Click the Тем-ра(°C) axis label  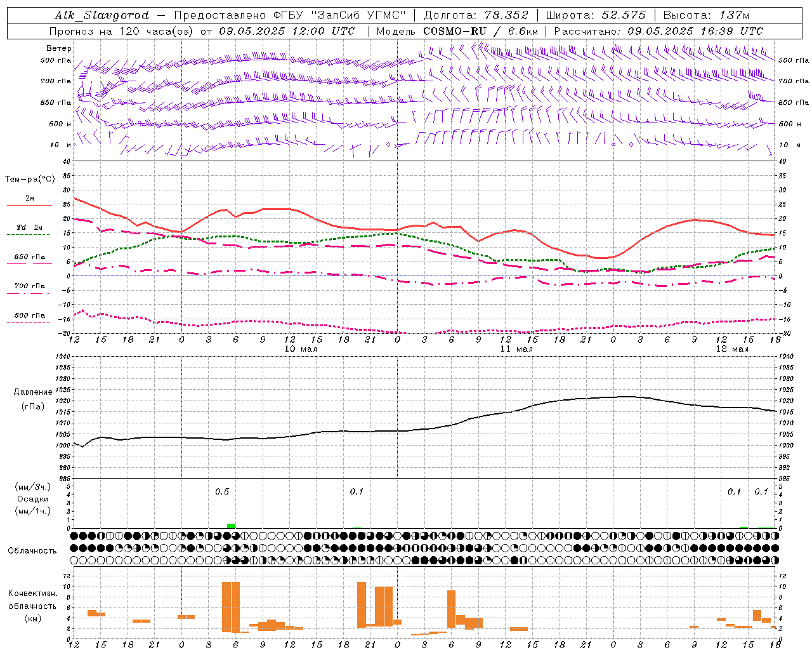[30, 180]
